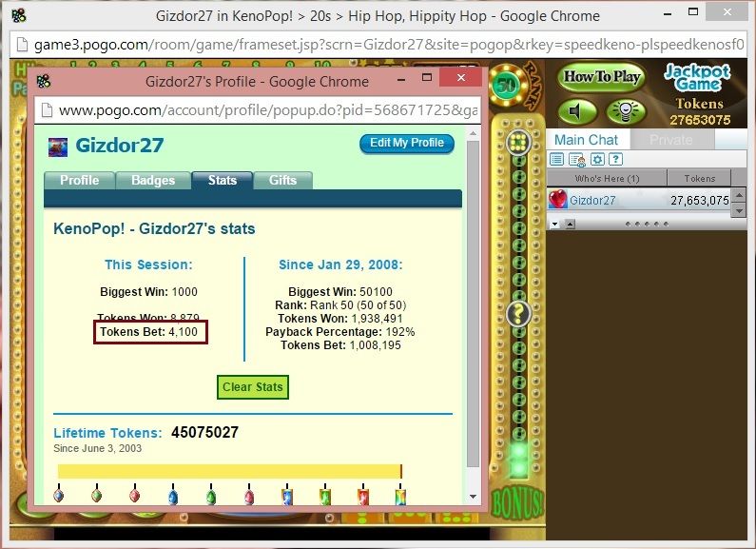
Task: Click the 'KenoPop! - Gizdor27's stats' heading
Action: click(x=154, y=228)
